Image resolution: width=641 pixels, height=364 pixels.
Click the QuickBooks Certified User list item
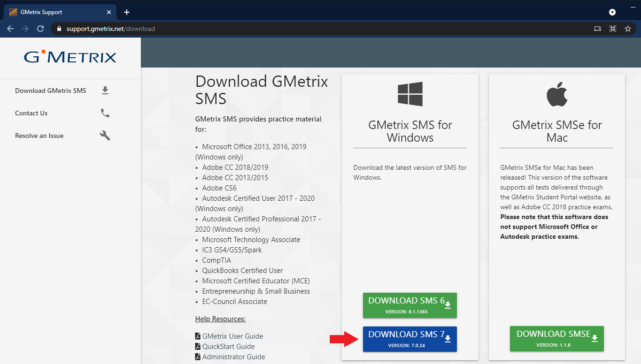point(242,271)
